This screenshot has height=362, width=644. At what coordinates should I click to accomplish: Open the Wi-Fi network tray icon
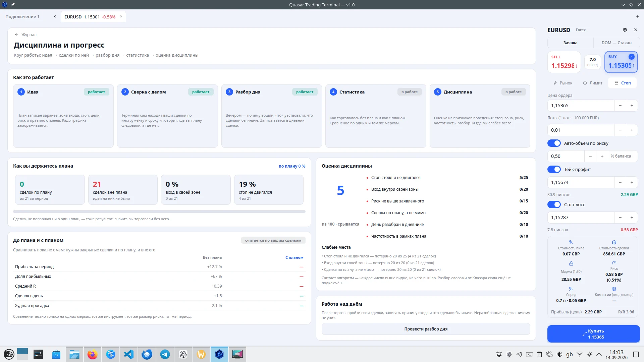(579, 354)
